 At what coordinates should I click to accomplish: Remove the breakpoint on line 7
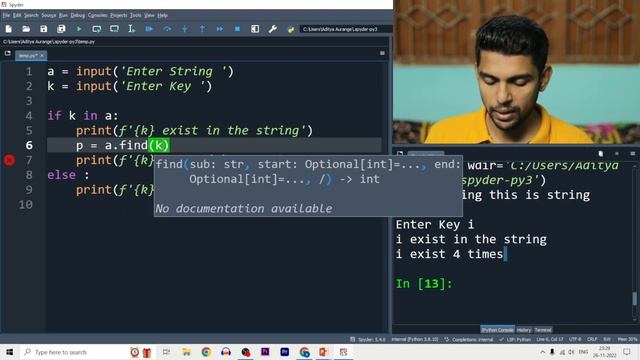tap(9, 160)
